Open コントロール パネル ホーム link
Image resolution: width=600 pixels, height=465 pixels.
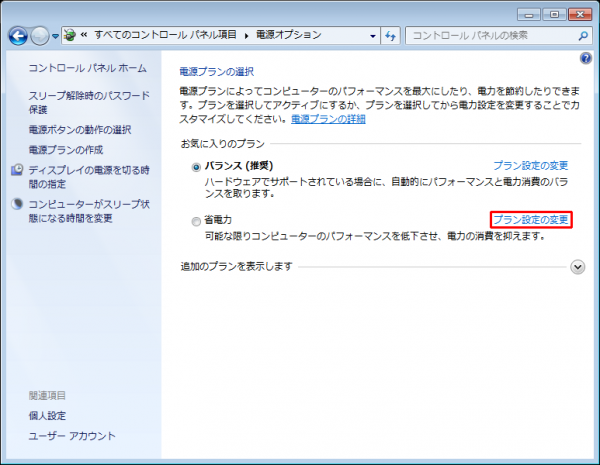(x=88, y=68)
